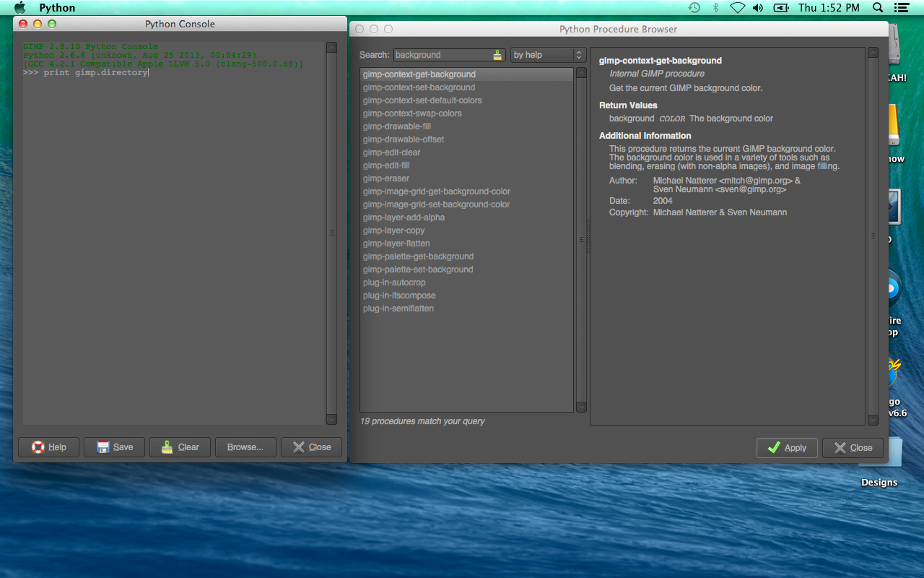Select plug-in-autocrop procedure

point(466,282)
